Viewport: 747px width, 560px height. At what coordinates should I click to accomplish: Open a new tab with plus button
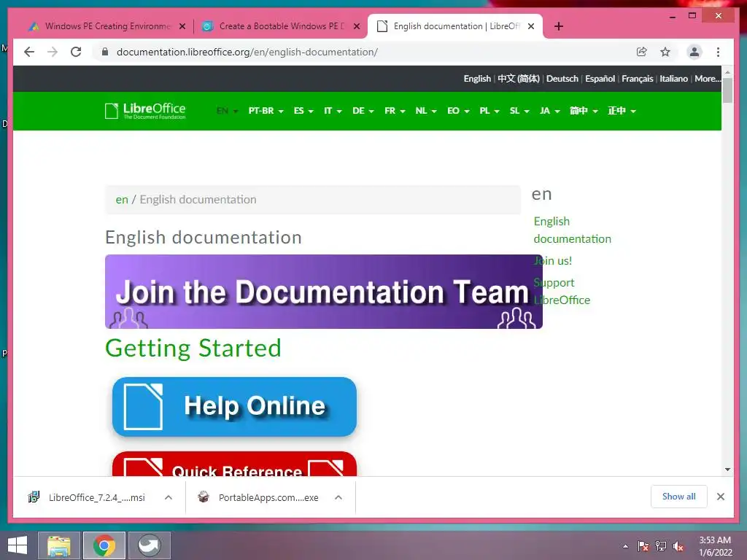pos(559,26)
